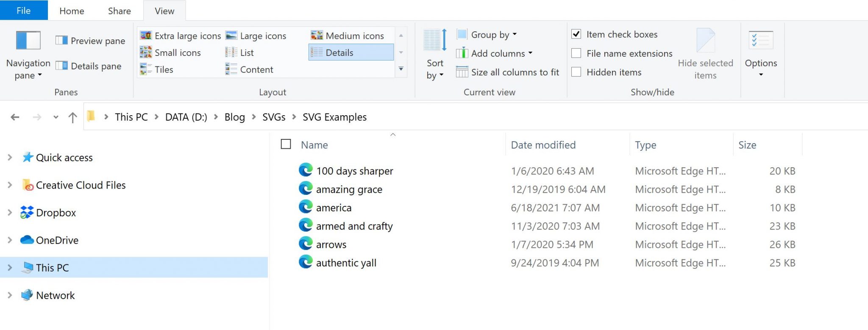Screen dimensions: 868x330
Task: Switch layout to List view
Action: [239, 53]
